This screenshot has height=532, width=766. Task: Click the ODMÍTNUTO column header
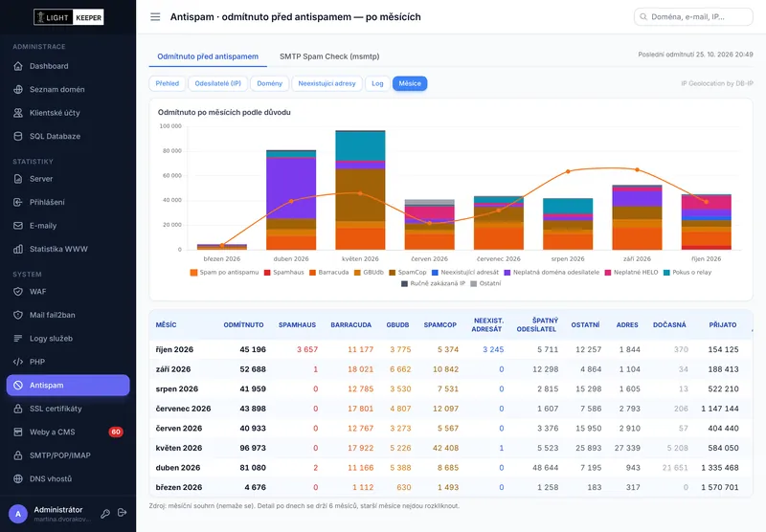click(x=244, y=324)
